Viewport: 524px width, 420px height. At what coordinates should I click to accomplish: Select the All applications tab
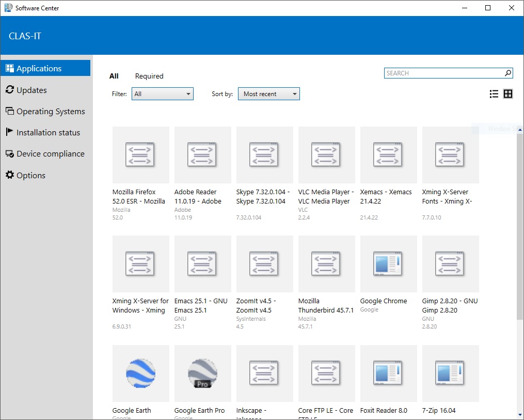click(114, 76)
